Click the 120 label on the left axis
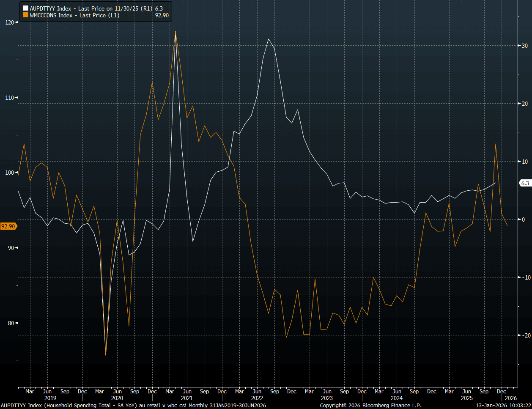 click(10, 22)
